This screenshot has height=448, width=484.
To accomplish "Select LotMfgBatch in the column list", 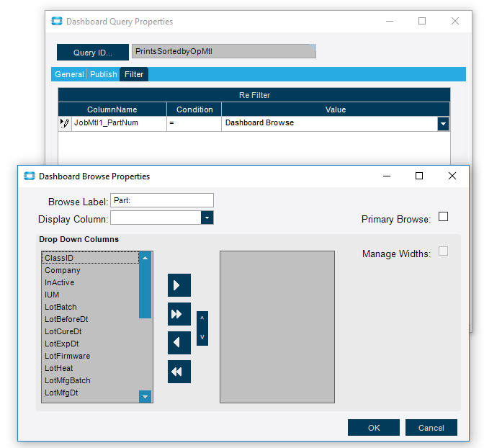I will coord(90,380).
